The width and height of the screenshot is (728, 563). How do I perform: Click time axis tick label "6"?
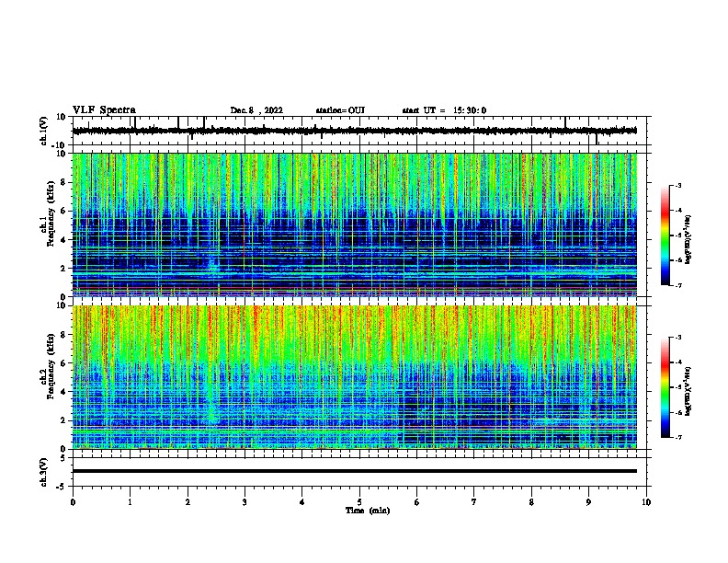(x=417, y=502)
